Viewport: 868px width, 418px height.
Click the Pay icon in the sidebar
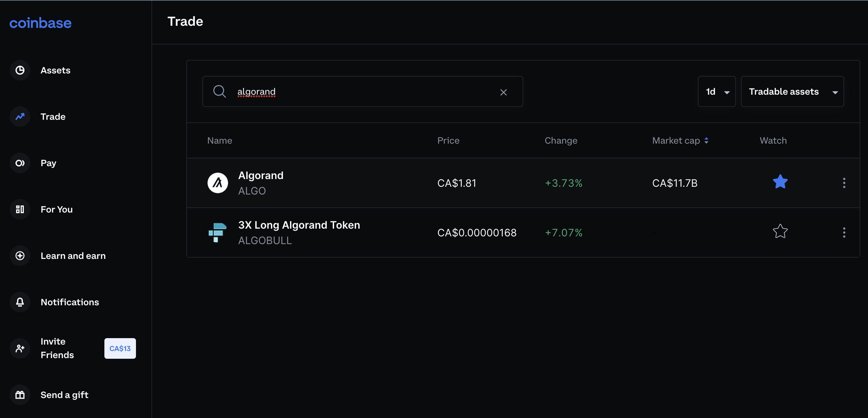point(20,163)
